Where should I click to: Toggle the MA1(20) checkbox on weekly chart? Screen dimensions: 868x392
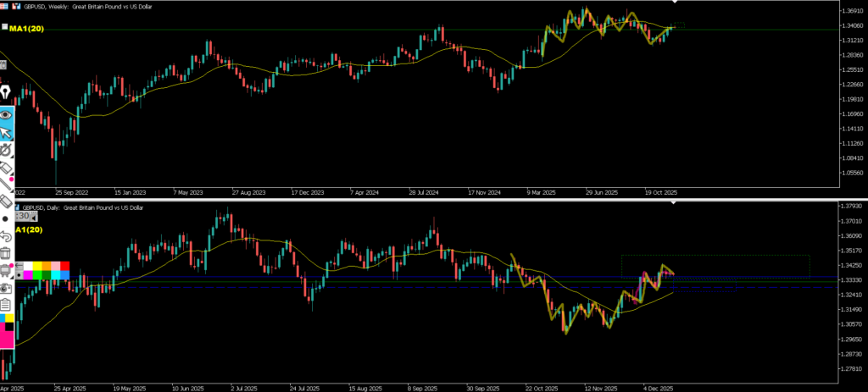pos(5,28)
